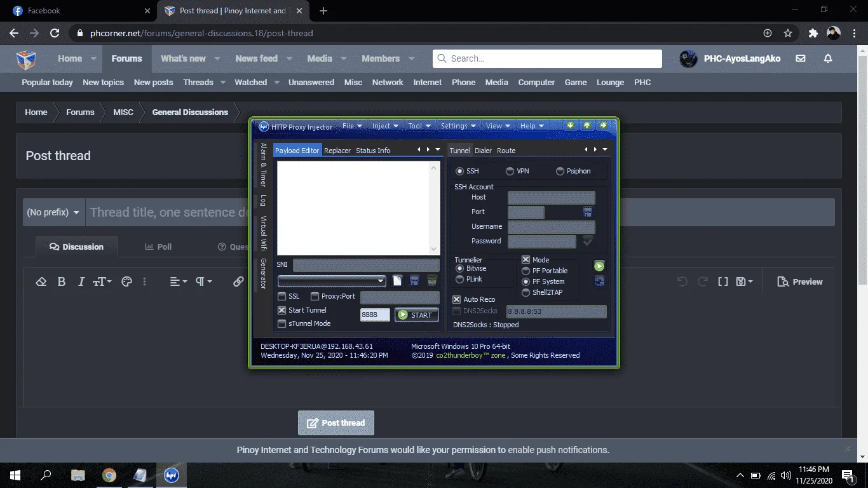Switch to the Replacer tab
This screenshot has width=868, height=488.
click(337, 151)
